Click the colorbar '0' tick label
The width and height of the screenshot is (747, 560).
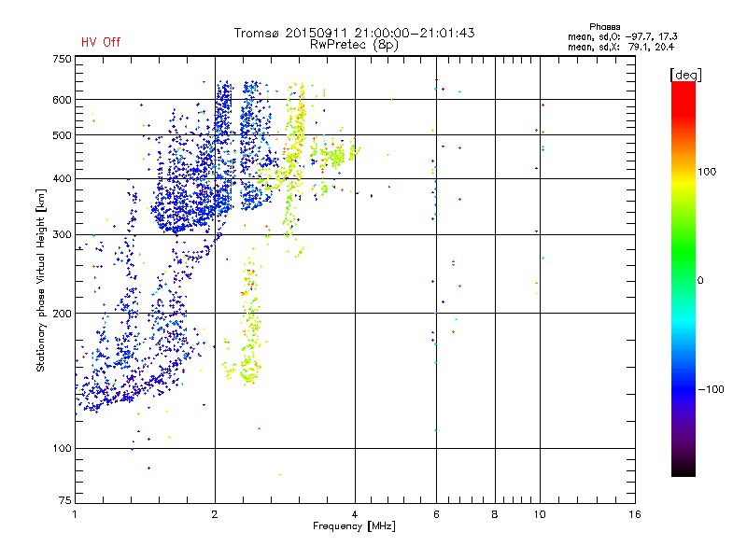coord(700,281)
